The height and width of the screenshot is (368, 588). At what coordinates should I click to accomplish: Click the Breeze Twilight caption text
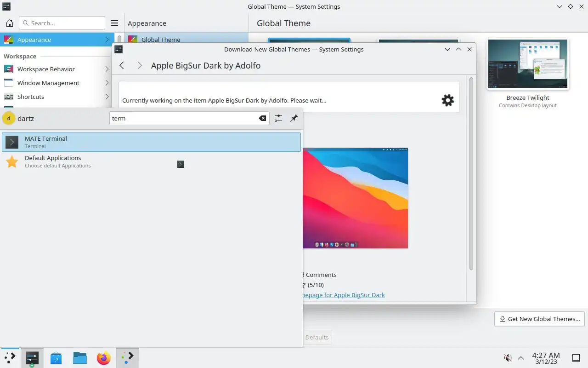tap(528, 98)
